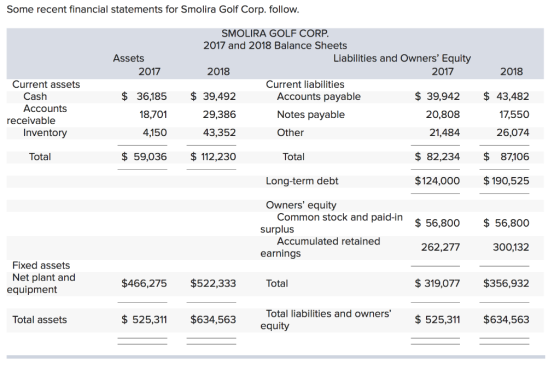
Task: Click owners' equity total $356,932
Action: [506, 284]
